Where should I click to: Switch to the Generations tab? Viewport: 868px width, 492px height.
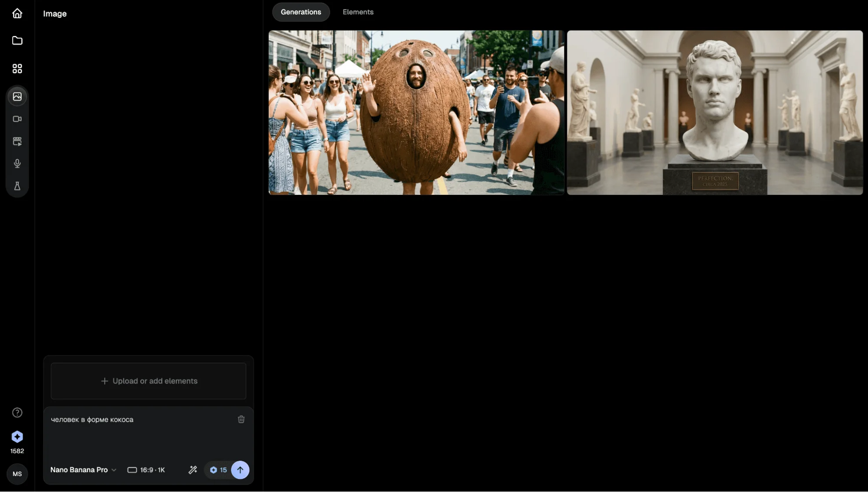click(x=300, y=12)
